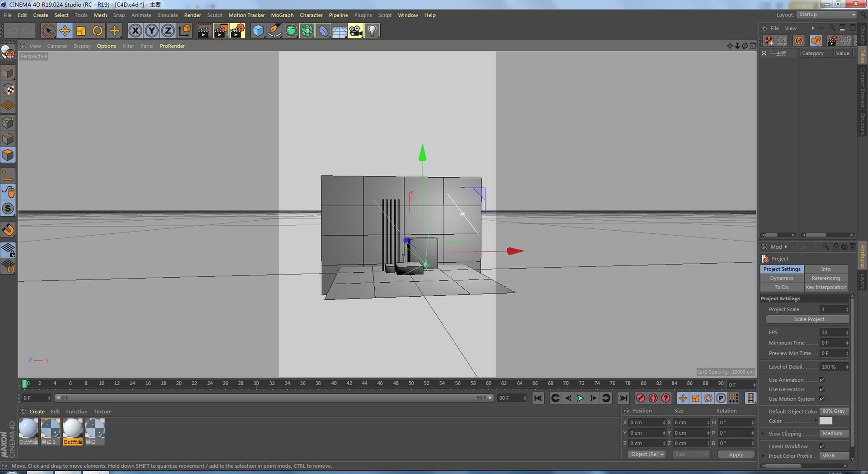
Task: Add Light object icon
Action: point(372,31)
